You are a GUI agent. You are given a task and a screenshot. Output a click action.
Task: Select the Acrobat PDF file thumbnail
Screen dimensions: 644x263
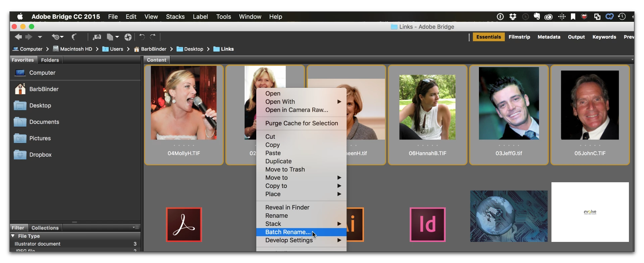pos(184,224)
